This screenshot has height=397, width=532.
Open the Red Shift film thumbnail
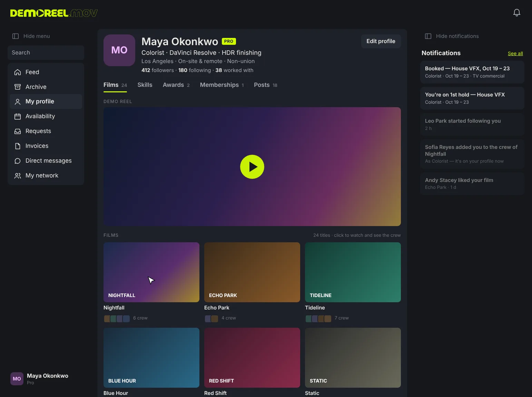point(252,358)
